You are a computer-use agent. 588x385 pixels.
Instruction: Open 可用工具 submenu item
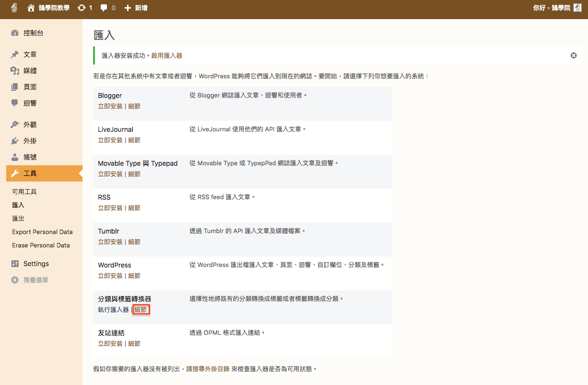tap(24, 192)
